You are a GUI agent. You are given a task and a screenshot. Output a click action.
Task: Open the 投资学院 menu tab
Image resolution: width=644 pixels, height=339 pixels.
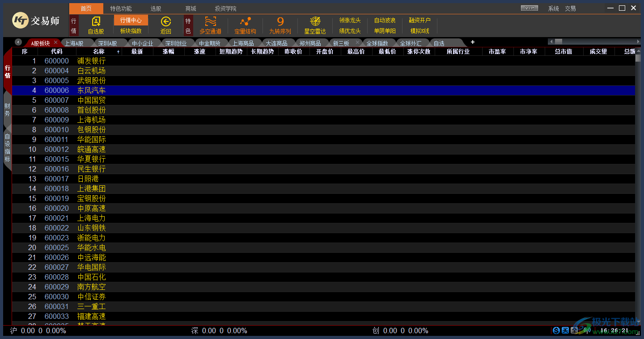(x=225, y=8)
